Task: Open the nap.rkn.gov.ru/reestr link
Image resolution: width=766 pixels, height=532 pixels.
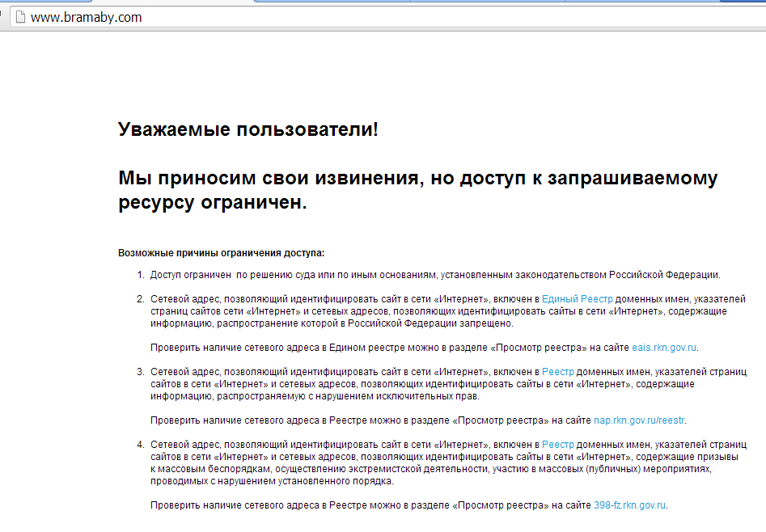Action: (639, 420)
